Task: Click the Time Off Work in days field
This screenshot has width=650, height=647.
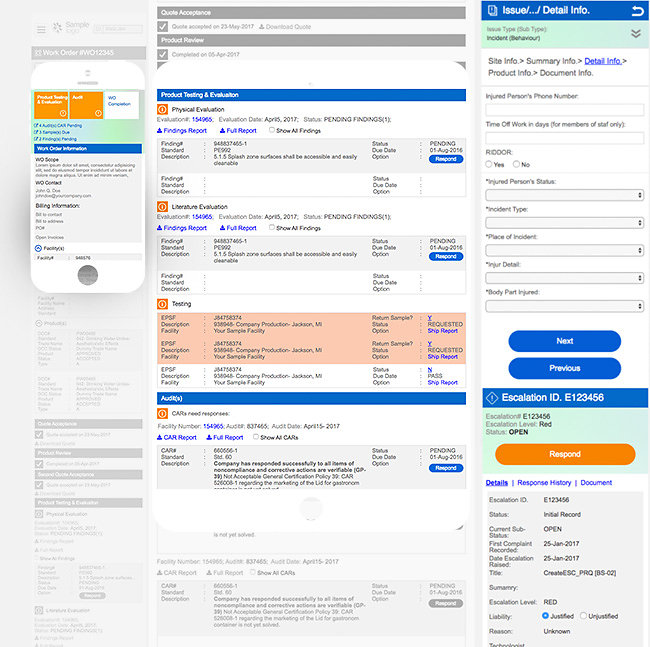Action: click(x=564, y=138)
